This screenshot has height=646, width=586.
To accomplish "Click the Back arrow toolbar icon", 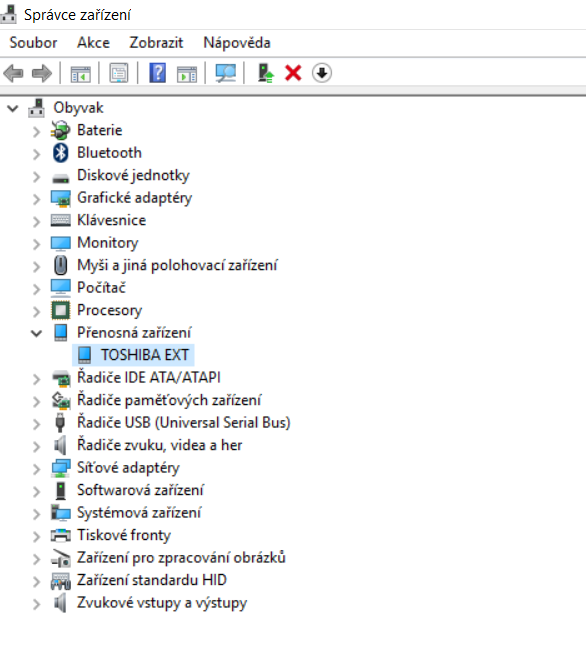I will pos(13,73).
